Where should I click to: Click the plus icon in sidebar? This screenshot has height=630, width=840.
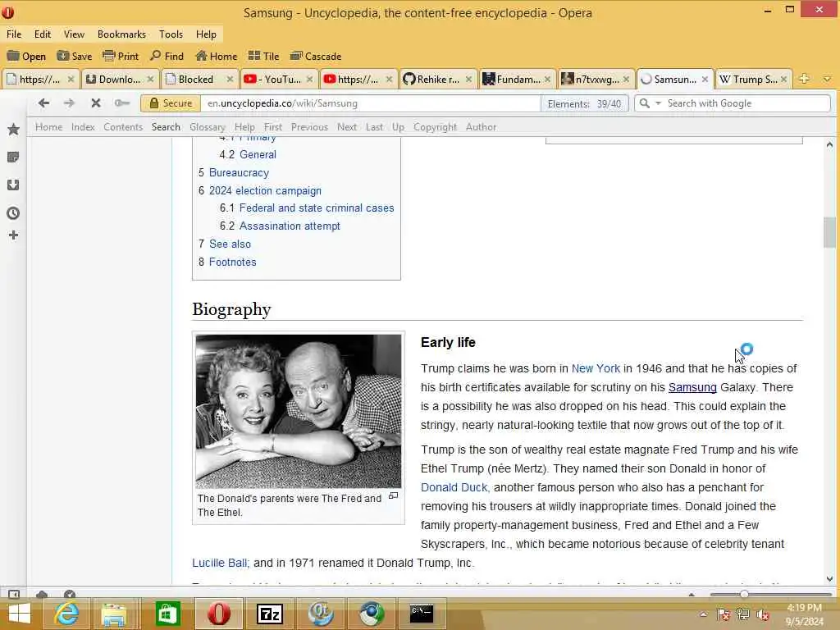point(13,235)
